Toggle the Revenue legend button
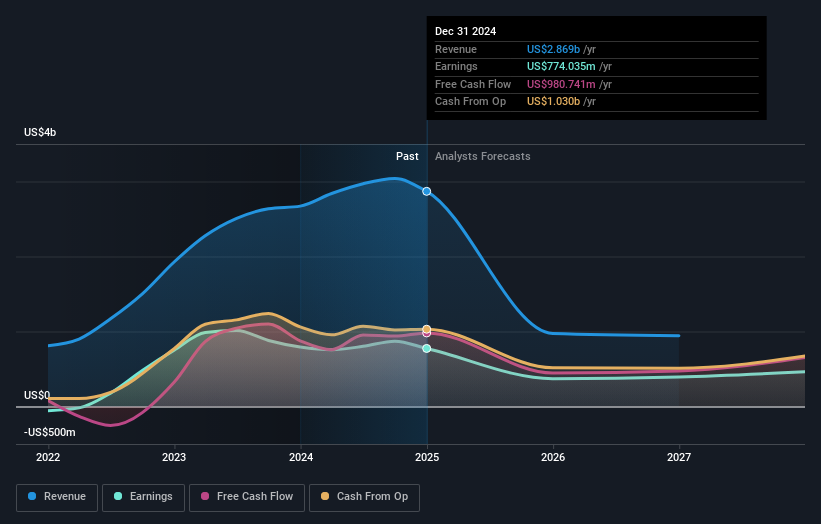Screen dimensions: 821x524 tap(57, 497)
